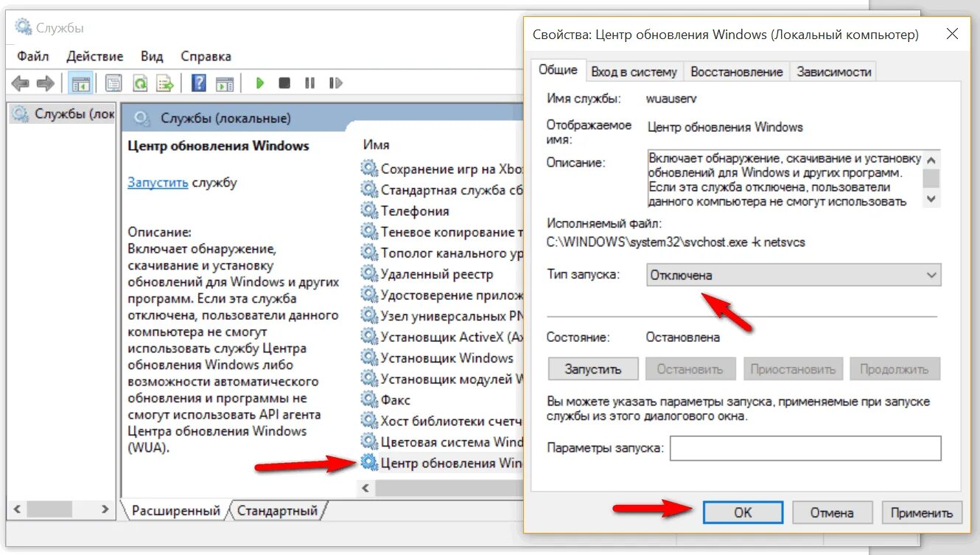Click the greyed Остановить button

690,369
